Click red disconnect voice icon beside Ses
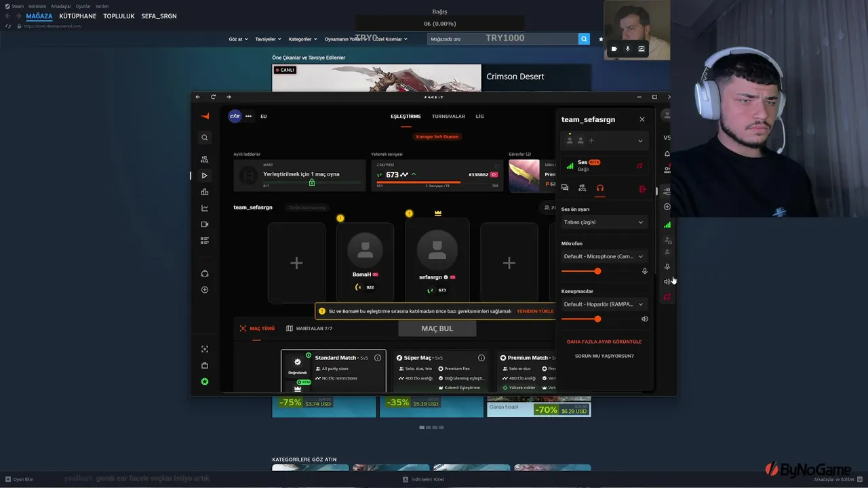Viewport: 868px width, 488px height. click(639, 165)
